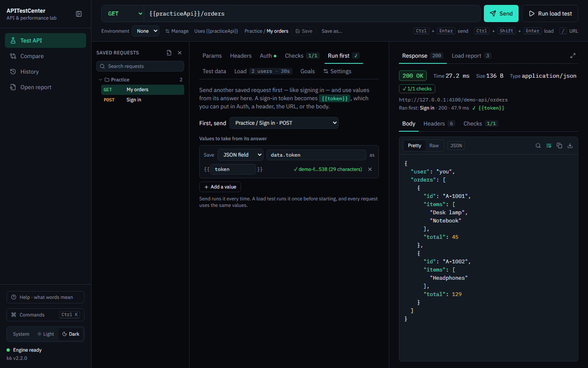588x368 pixels.
Task: Open the Environment None dropdown
Action: pyautogui.click(x=145, y=31)
